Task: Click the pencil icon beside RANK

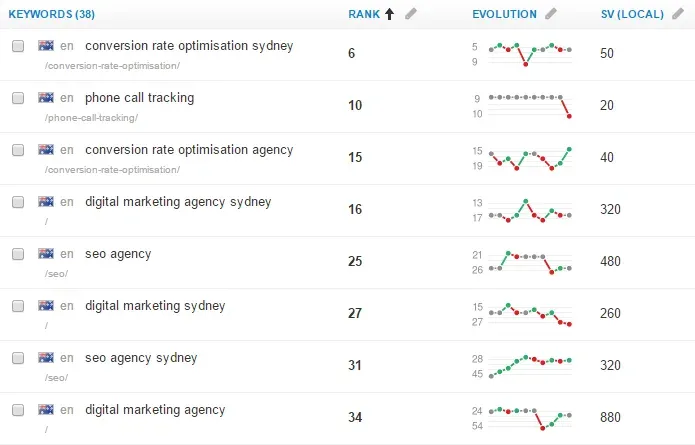Action: 411,14
